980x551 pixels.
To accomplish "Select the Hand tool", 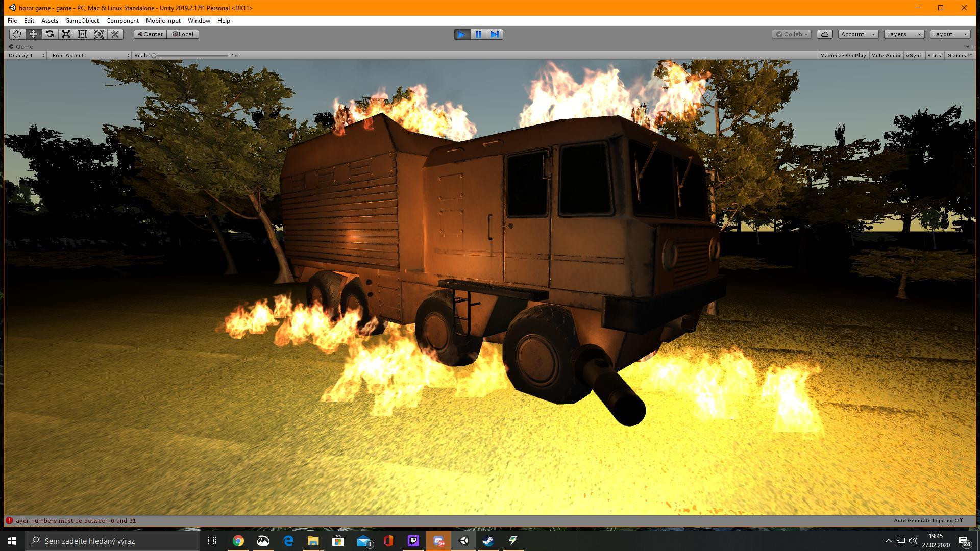I will (x=17, y=34).
